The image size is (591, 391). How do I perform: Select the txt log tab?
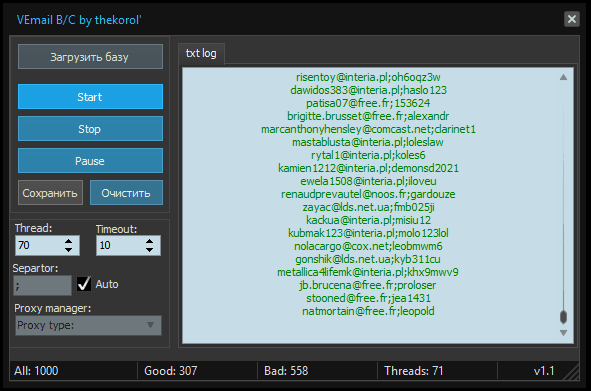(x=201, y=54)
